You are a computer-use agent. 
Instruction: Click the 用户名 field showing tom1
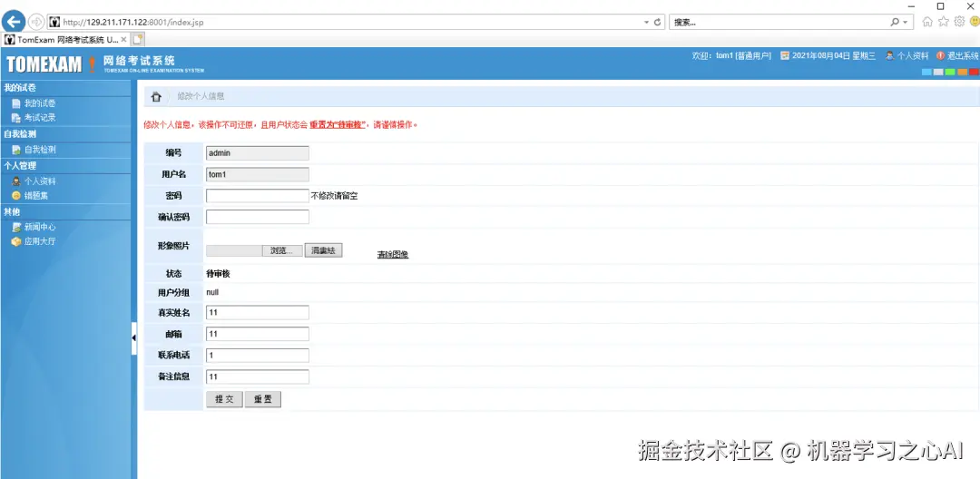(258, 174)
